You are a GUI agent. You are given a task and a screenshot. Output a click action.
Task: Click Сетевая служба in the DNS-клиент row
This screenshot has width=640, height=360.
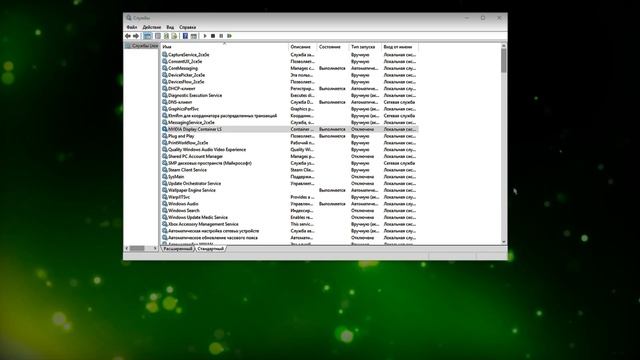tap(399, 102)
